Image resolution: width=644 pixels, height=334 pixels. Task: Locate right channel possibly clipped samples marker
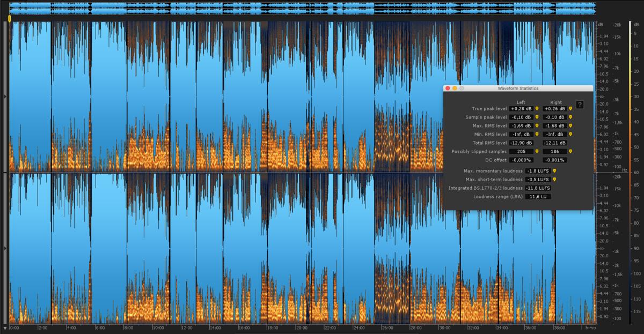(x=570, y=152)
